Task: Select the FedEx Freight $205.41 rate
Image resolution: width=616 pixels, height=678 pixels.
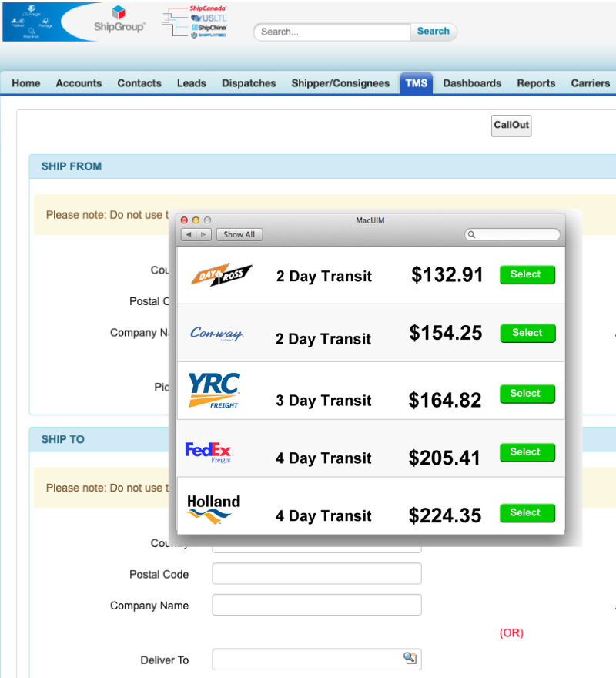Action: [527, 452]
